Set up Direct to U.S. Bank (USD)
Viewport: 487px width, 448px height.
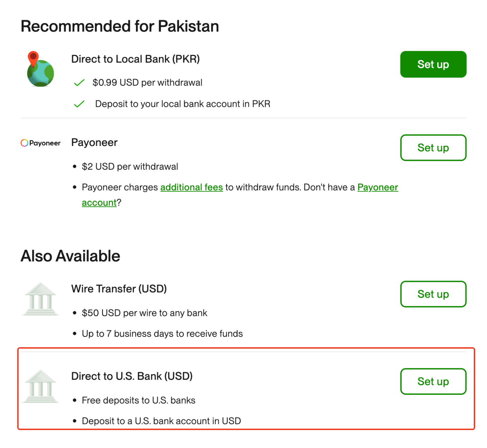[433, 382]
